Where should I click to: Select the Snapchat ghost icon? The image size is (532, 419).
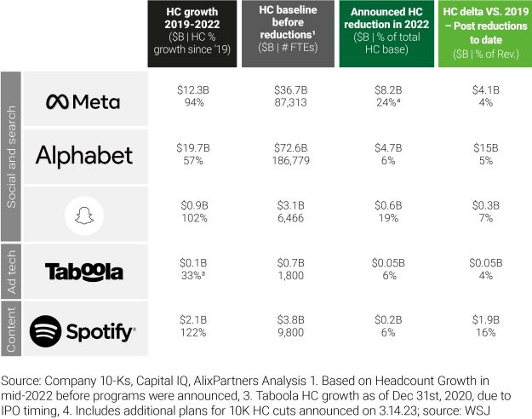coord(83,216)
